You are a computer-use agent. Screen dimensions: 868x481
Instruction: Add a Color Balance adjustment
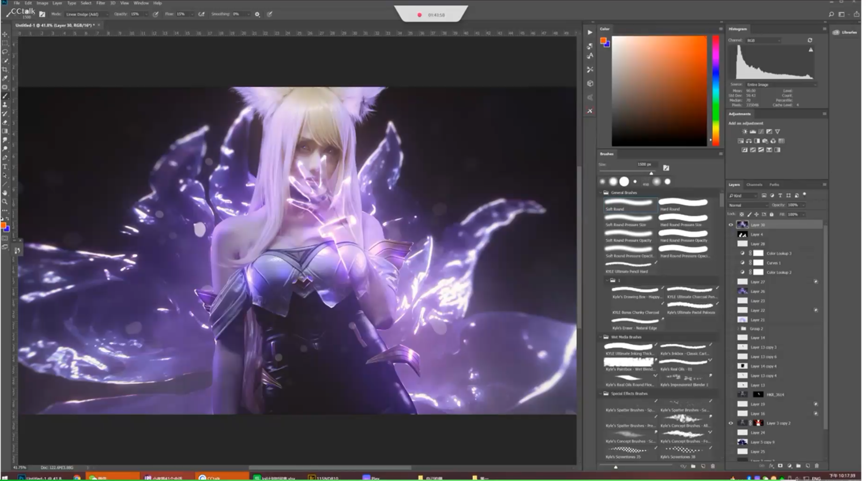pyautogui.click(x=749, y=141)
